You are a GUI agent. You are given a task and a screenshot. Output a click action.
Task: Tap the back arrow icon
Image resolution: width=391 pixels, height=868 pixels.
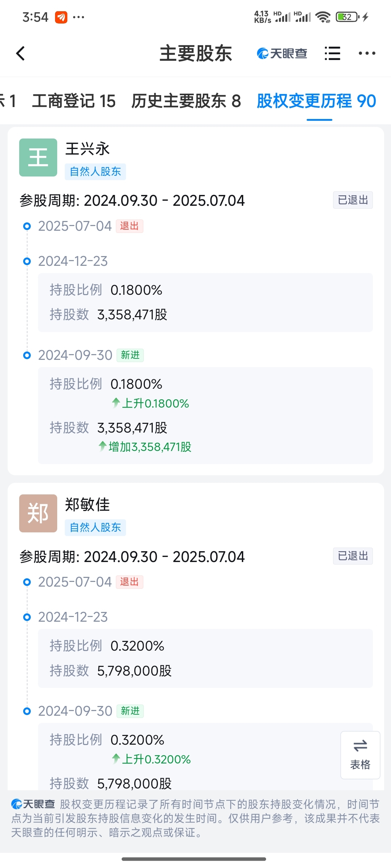point(21,54)
